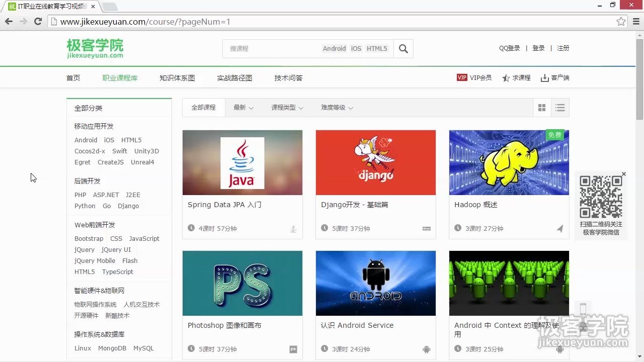Viewport: 644px width, 362px height.
Task: Click the 注册 link
Action: coord(563,48)
